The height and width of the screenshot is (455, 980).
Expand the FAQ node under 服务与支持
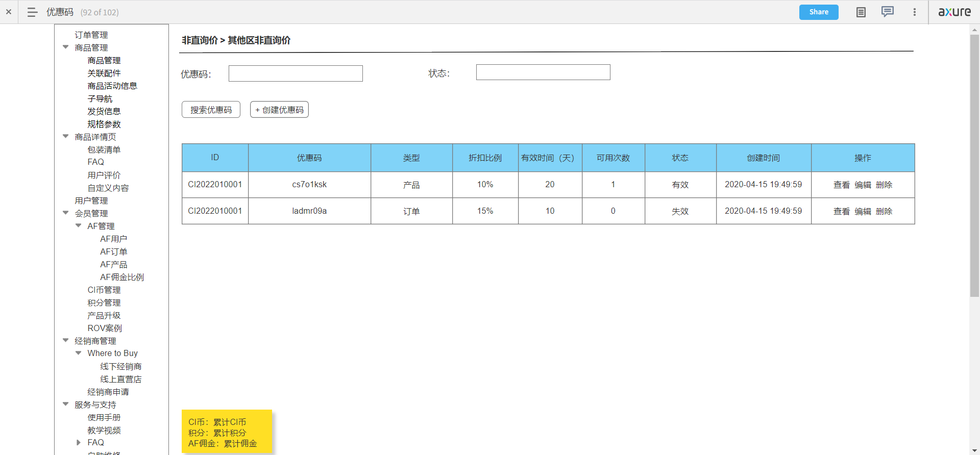coord(78,442)
